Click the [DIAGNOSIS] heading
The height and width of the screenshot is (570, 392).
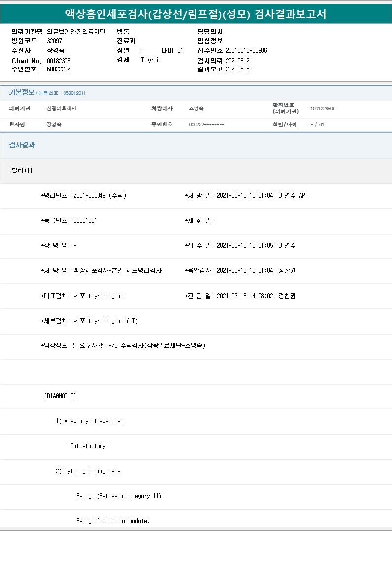pos(60,396)
